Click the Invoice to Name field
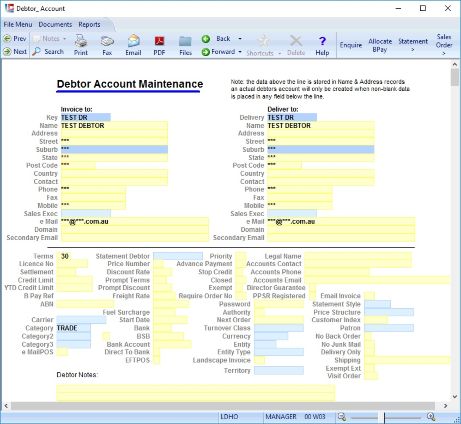 [x=114, y=126]
